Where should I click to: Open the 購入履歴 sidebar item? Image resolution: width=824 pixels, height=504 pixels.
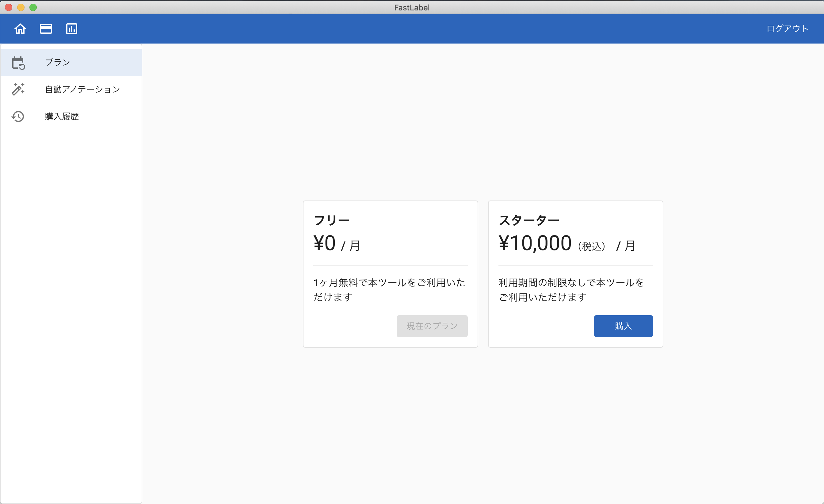click(x=62, y=116)
